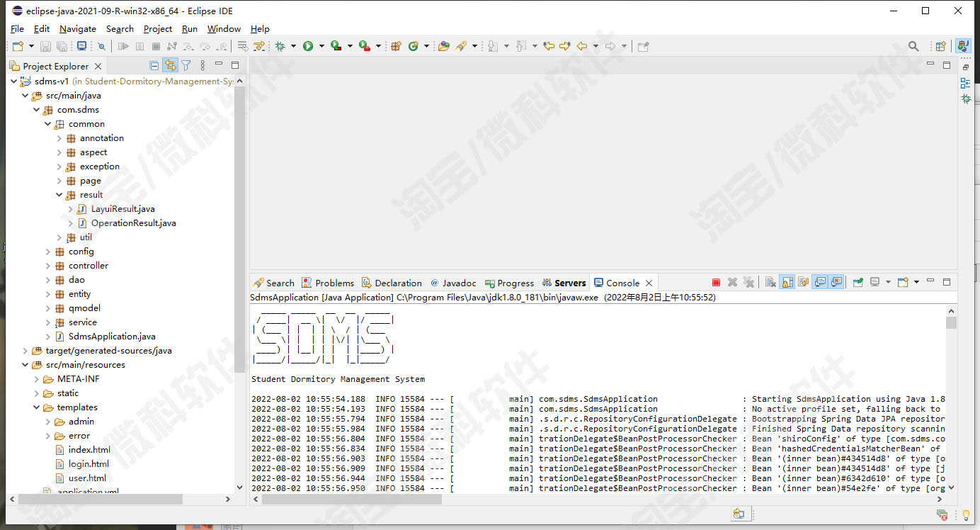This screenshot has width=980, height=530.
Task: Select the Java perspective icon
Action: pyautogui.click(x=963, y=46)
